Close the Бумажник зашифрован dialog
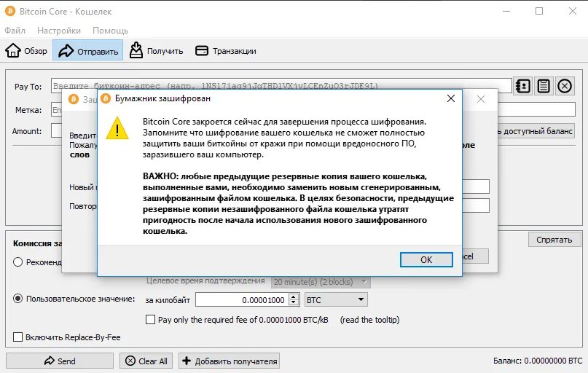 (x=451, y=98)
